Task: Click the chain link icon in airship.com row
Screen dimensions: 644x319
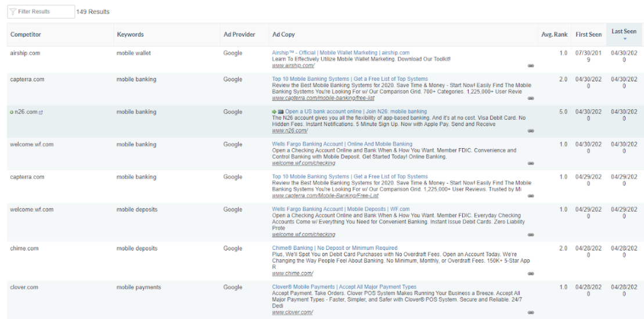Action: click(531, 66)
